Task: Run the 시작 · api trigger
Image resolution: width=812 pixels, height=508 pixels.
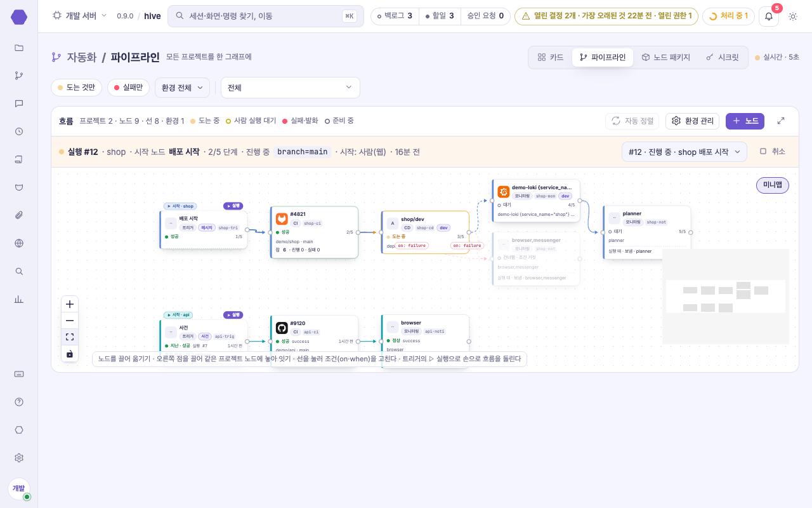Action: [x=233, y=315]
